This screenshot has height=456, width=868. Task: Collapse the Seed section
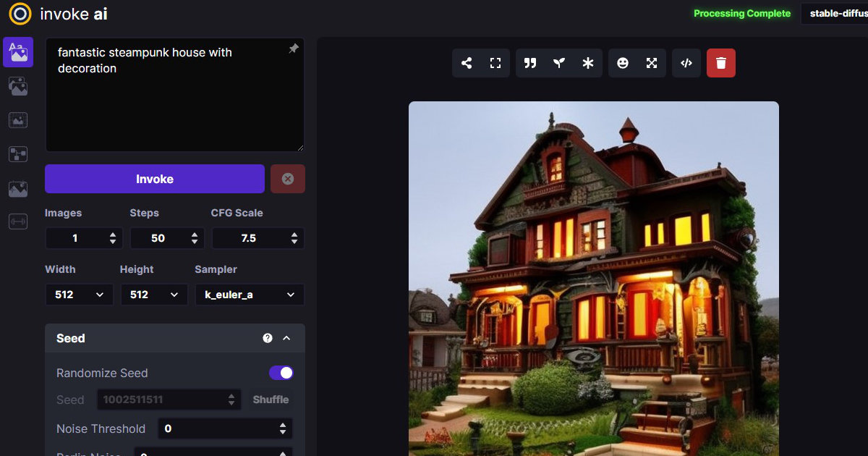click(286, 338)
